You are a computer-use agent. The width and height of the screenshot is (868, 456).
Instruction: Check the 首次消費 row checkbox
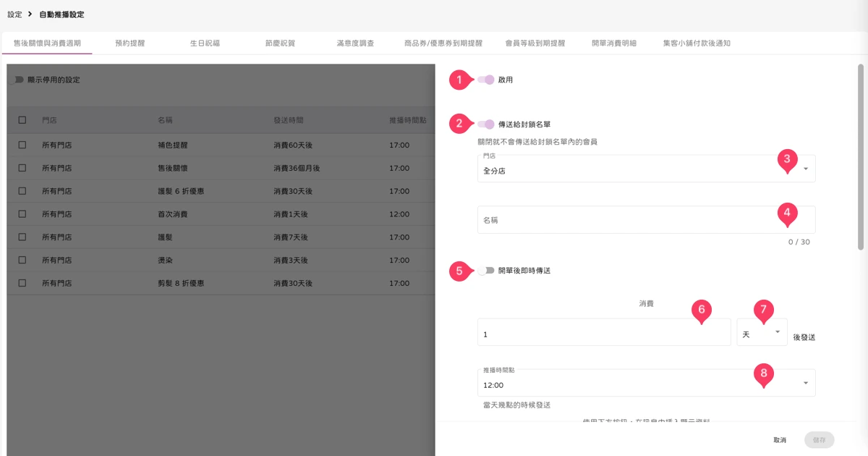click(x=22, y=214)
